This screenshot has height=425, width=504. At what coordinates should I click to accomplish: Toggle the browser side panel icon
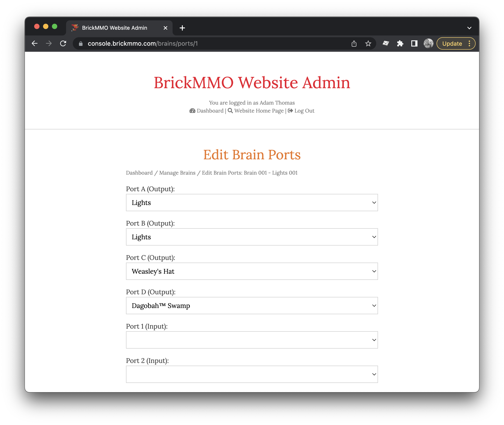(414, 43)
